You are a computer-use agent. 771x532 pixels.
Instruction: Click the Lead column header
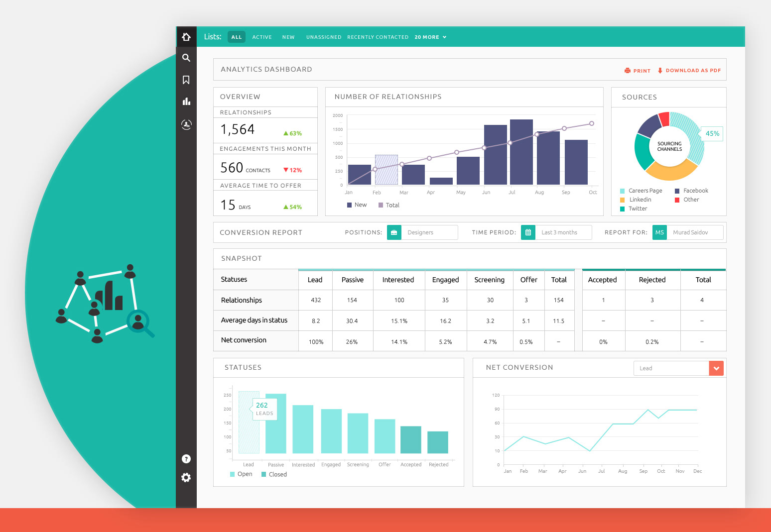point(315,280)
